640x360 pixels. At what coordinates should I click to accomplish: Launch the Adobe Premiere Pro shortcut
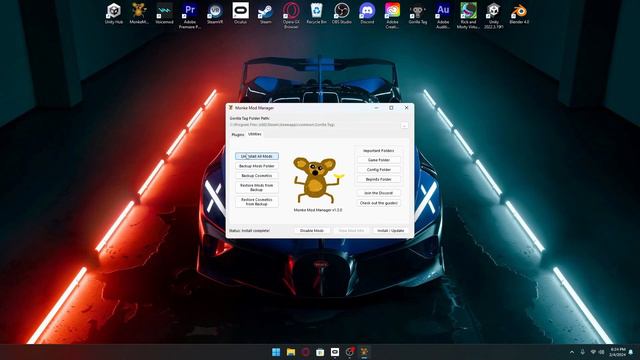[x=189, y=16]
